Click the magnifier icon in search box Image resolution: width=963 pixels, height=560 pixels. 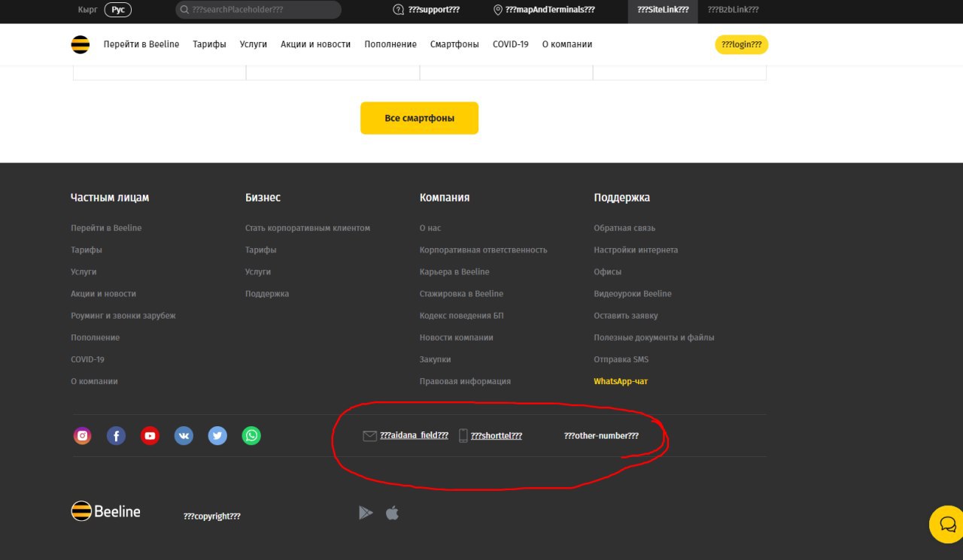click(184, 10)
